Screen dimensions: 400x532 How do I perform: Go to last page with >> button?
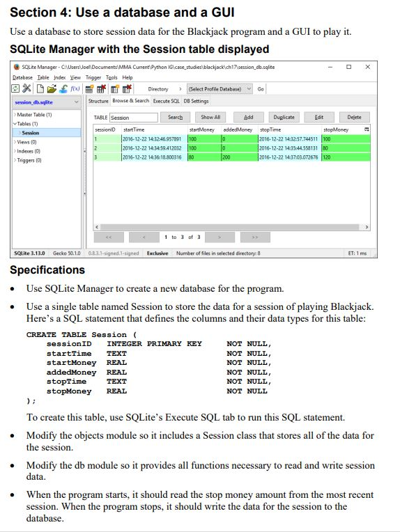(255, 237)
